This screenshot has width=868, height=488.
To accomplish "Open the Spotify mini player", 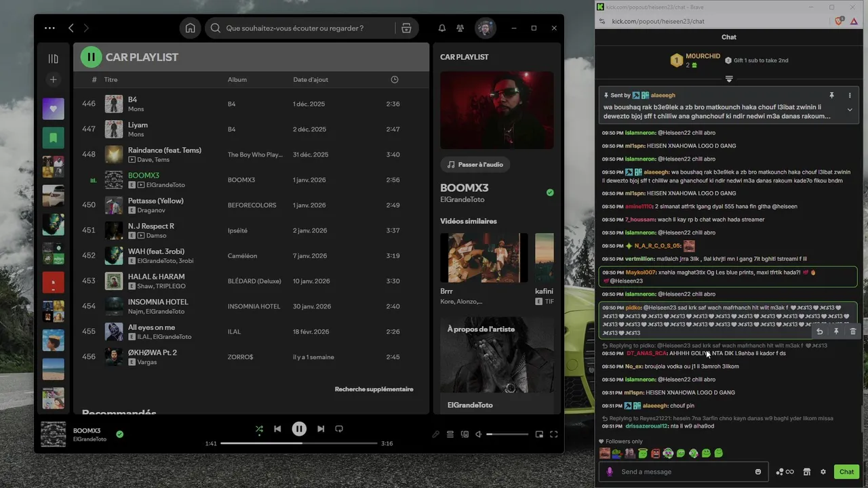I will click(x=539, y=434).
